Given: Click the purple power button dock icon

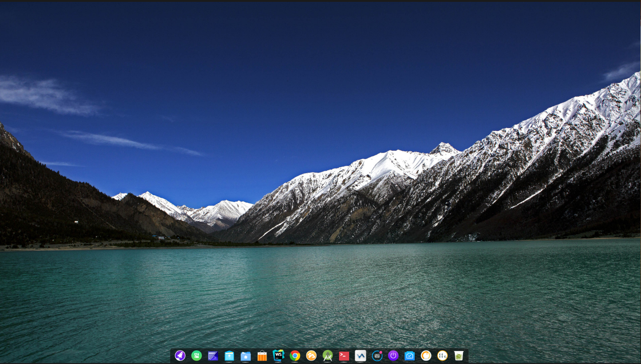Looking at the screenshot, I should coord(393,356).
